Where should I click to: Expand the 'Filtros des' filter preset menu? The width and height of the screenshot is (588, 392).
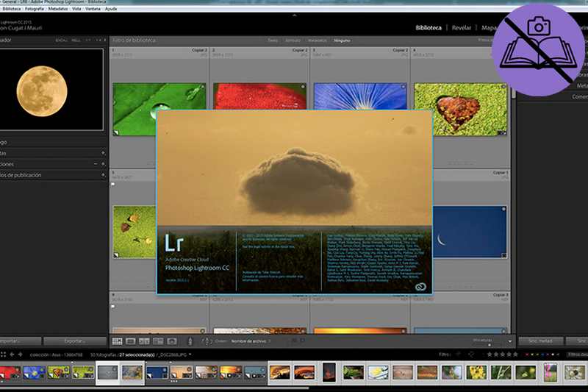(x=578, y=354)
